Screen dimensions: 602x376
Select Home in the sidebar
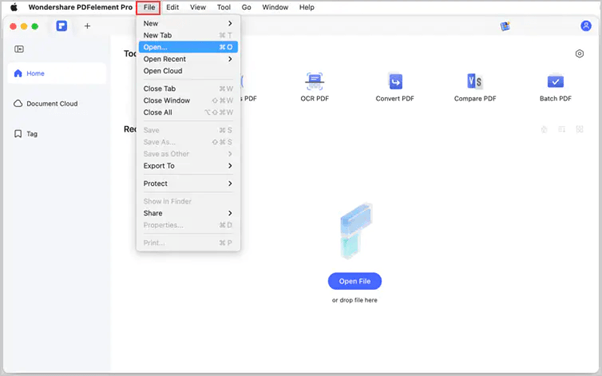coord(57,73)
